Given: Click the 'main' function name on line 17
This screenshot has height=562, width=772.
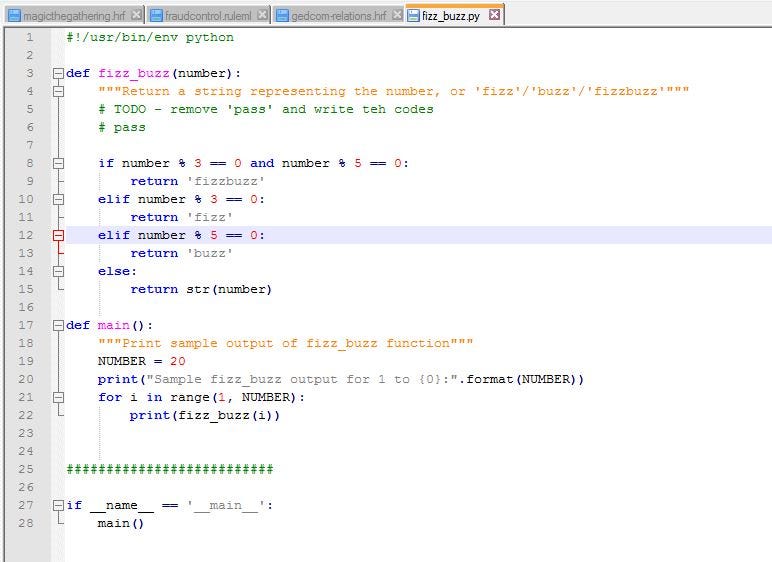Looking at the screenshot, I should pos(113,325).
